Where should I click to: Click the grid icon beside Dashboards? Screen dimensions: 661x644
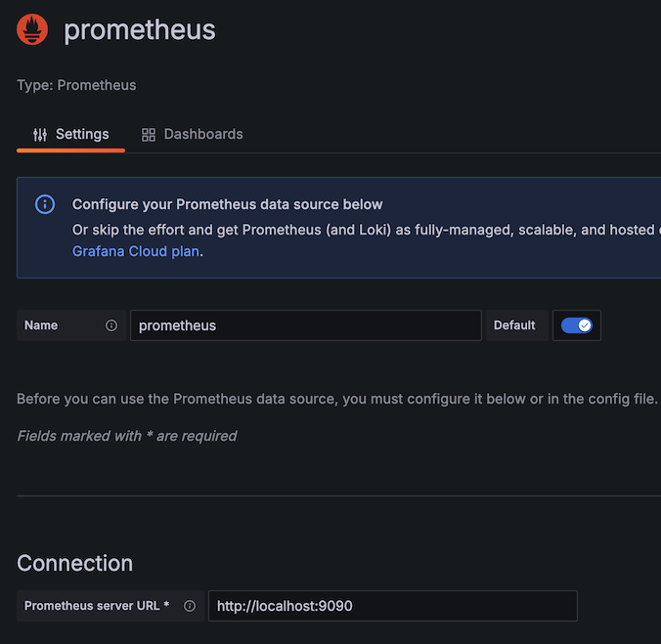tap(149, 134)
